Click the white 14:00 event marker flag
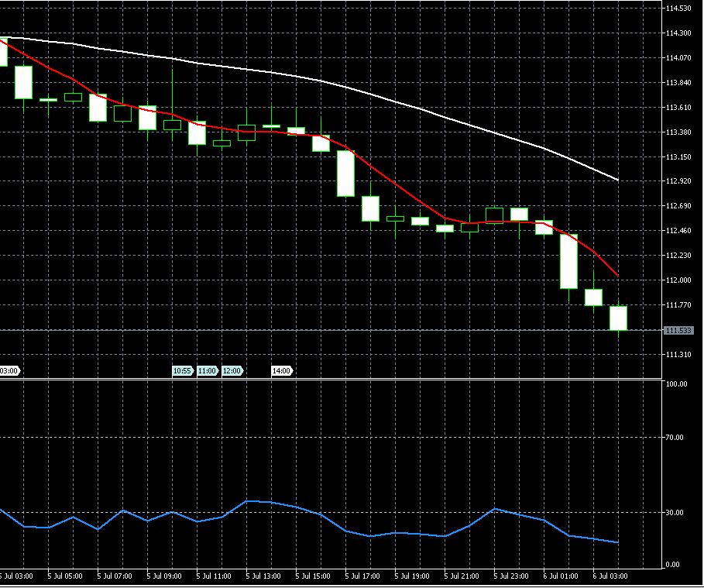Viewport: 704px width, 588px height. point(282,371)
